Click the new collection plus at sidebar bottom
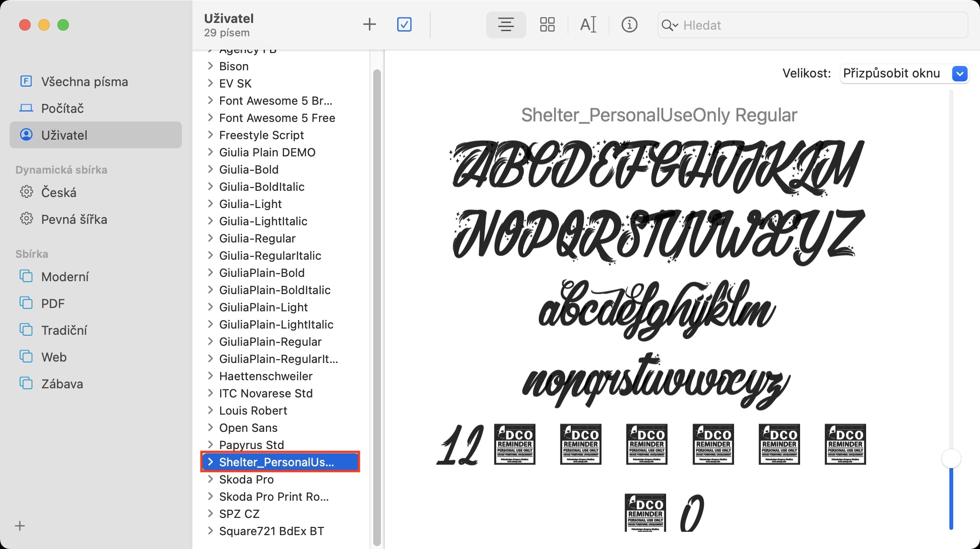This screenshot has width=980, height=549. (20, 526)
